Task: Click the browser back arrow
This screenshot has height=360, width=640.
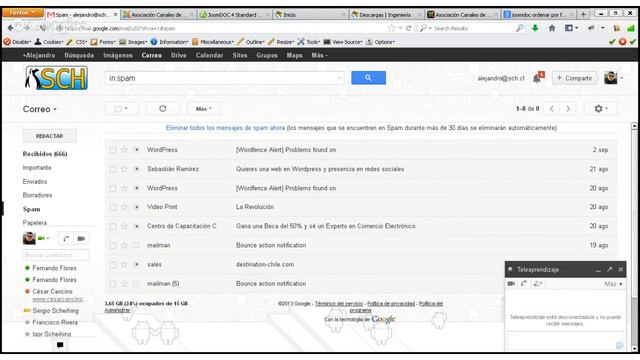Action: [x=11, y=28]
